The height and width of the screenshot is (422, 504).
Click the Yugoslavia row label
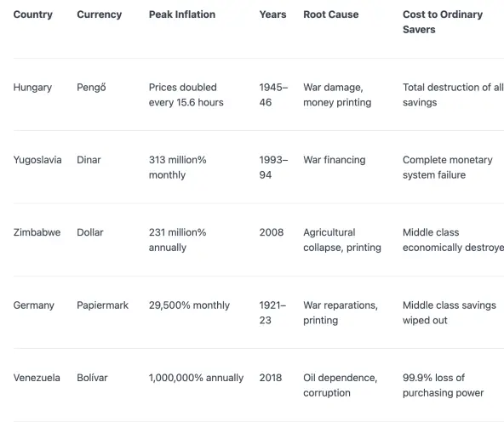tap(37, 160)
